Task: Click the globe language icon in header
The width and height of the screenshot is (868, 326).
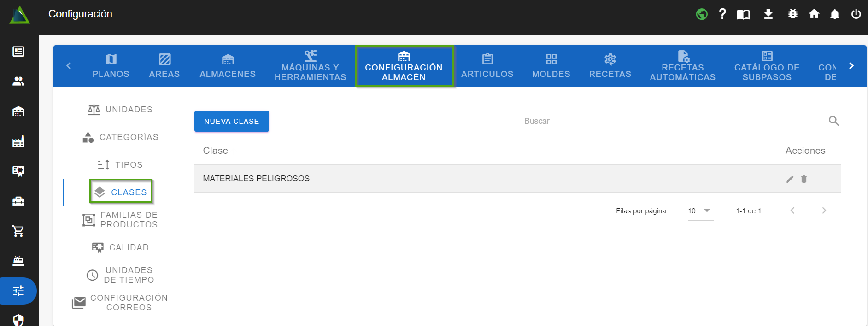Action: 702,14
